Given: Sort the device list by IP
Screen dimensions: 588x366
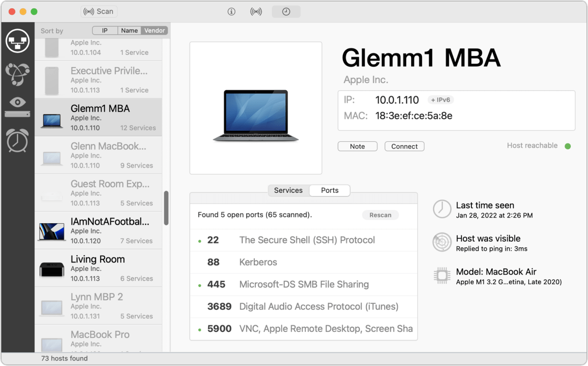Looking at the screenshot, I should [105, 30].
